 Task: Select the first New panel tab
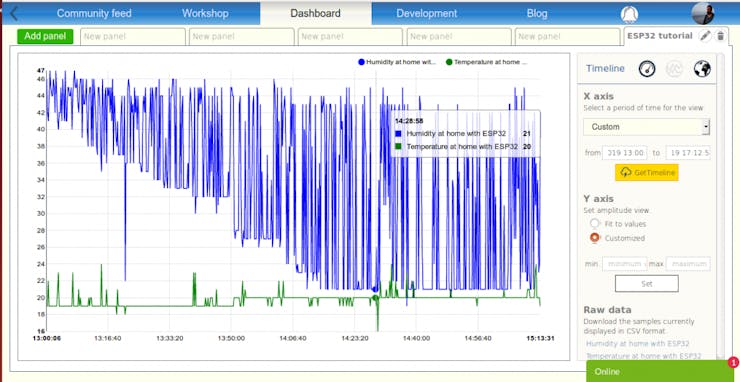(133, 36)
